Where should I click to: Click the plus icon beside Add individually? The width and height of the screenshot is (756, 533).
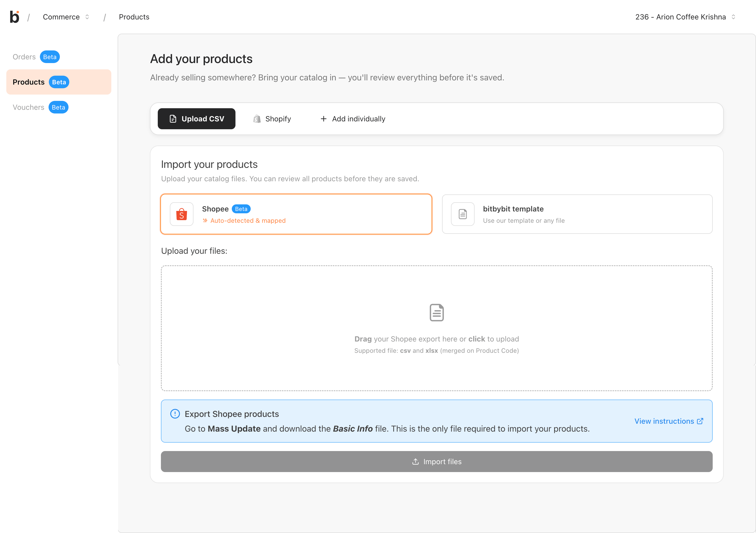(324, 118)
